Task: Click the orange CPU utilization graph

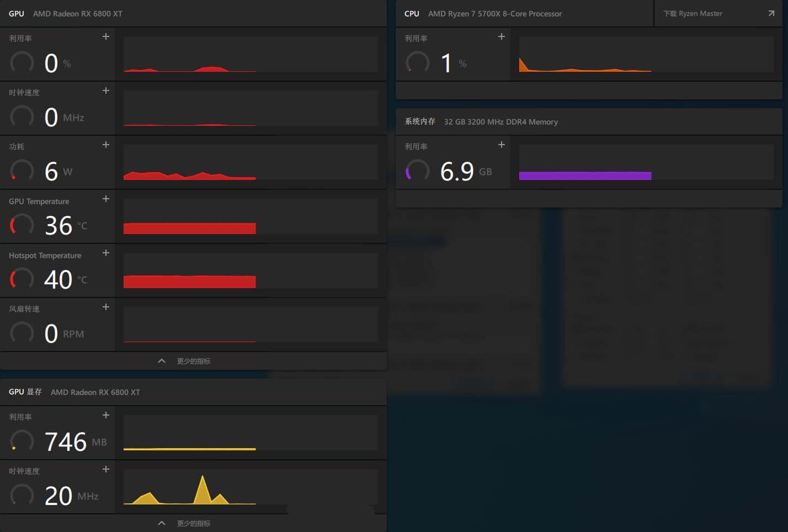Action: point(646,55)
